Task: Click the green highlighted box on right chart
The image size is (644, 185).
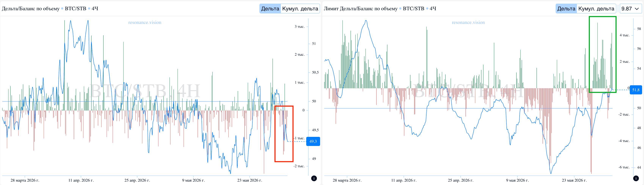Action: tap(602, 55)
